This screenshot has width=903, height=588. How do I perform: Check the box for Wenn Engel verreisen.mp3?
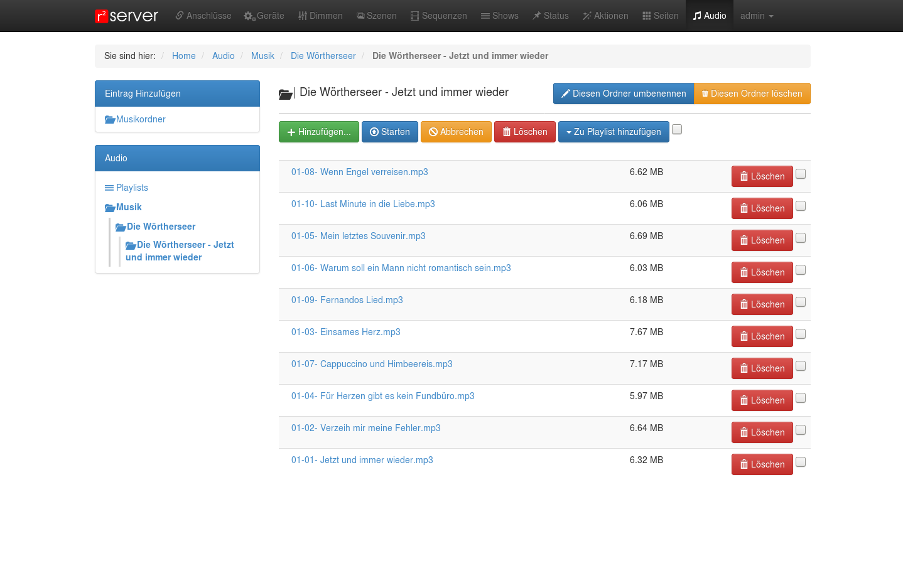coord(801,174)
